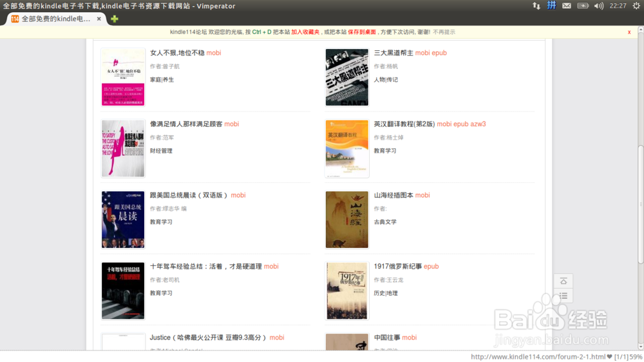Screen dimensions: 644x362
Task: Click the cover of 山海经插图本
Action: [x=347, y=220]
